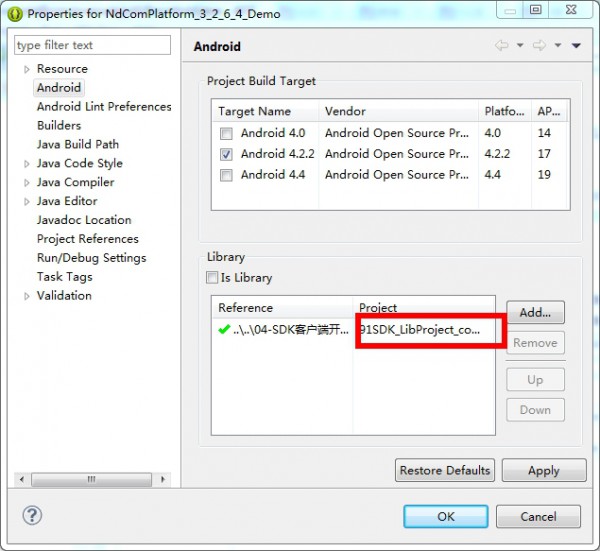Click tree horizontal scrollbar left arrow

[22, 479]
